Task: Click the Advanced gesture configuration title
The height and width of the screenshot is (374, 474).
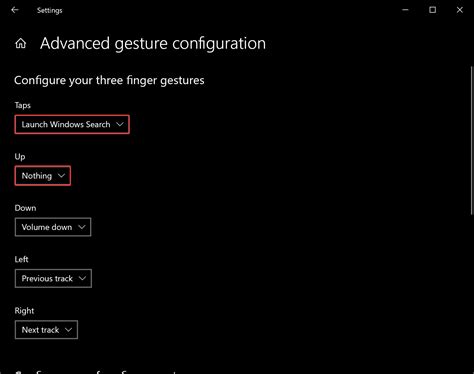Action: [x=153, y=44]
